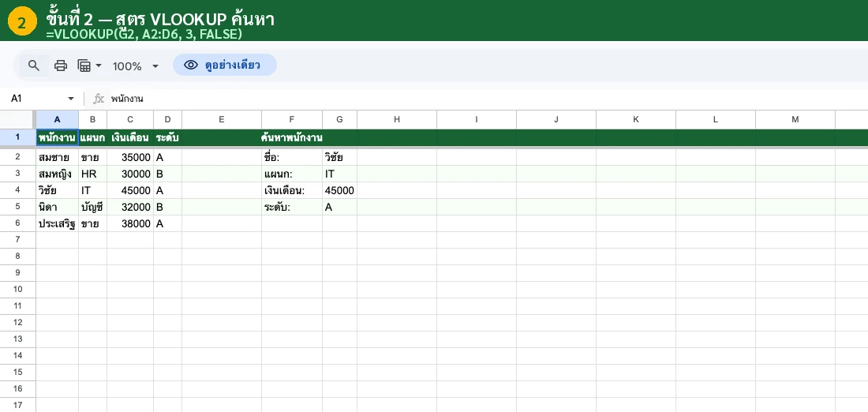Viewport: 868px width, 412px height.
Task: Select row 10 header
Action: (17, 289)
